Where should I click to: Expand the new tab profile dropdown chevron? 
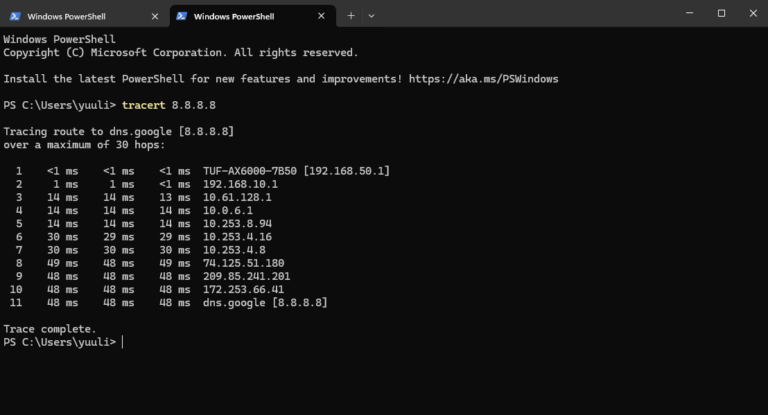tap(371, 16)
